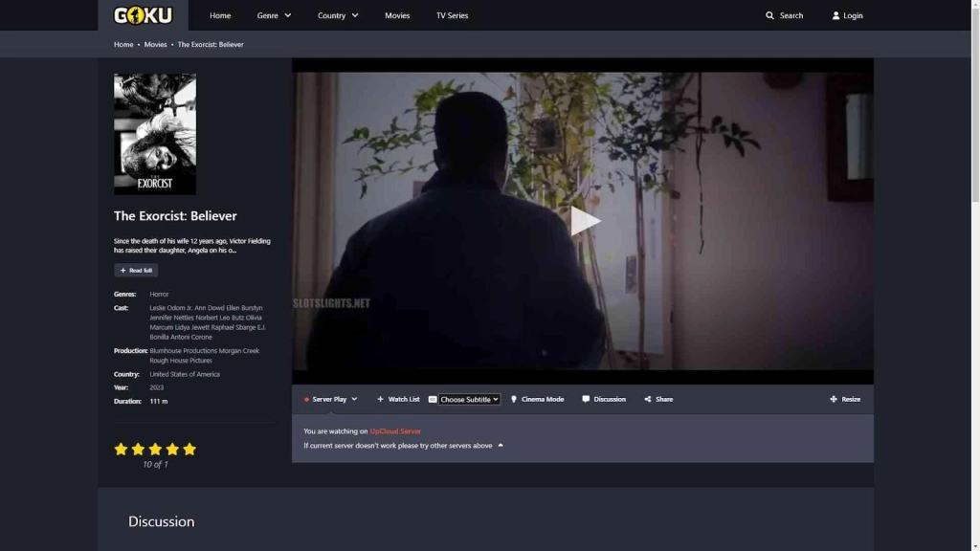Viewport: 980px width, 551px height.
Task: Open the TV Series navigation item
Action: [x=452, y=15]
